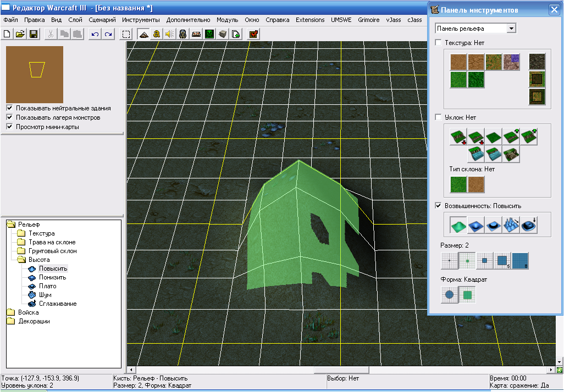Image resolution: width=564 pixels, height=392 pixels.
Task: Open the 'Файл' menu
Action: [11, 20]
